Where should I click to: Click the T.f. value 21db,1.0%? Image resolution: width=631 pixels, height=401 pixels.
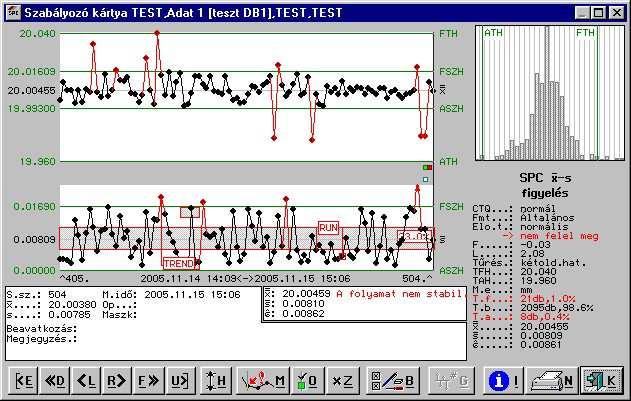(548, 299)
